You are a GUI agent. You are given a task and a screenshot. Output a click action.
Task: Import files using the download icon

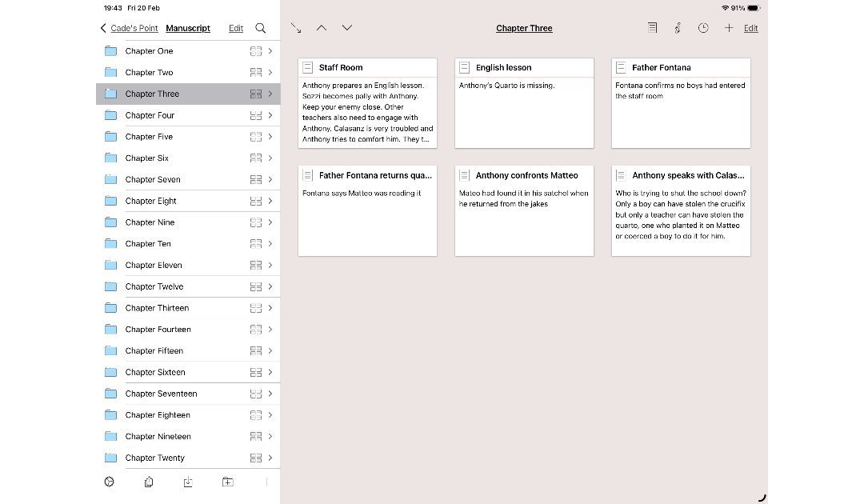click(188, 482)
